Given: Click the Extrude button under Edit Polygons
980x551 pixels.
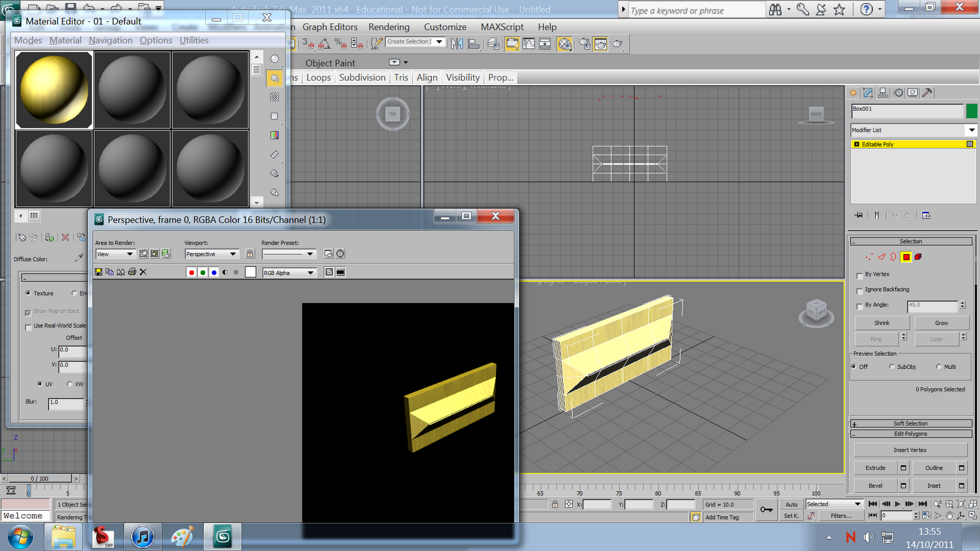Looking at the screenshot, I should (x=876, y=467).
